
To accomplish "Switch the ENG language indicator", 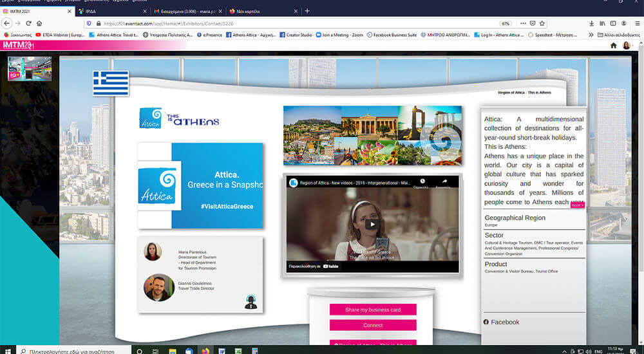I will (x=598, y=351).
